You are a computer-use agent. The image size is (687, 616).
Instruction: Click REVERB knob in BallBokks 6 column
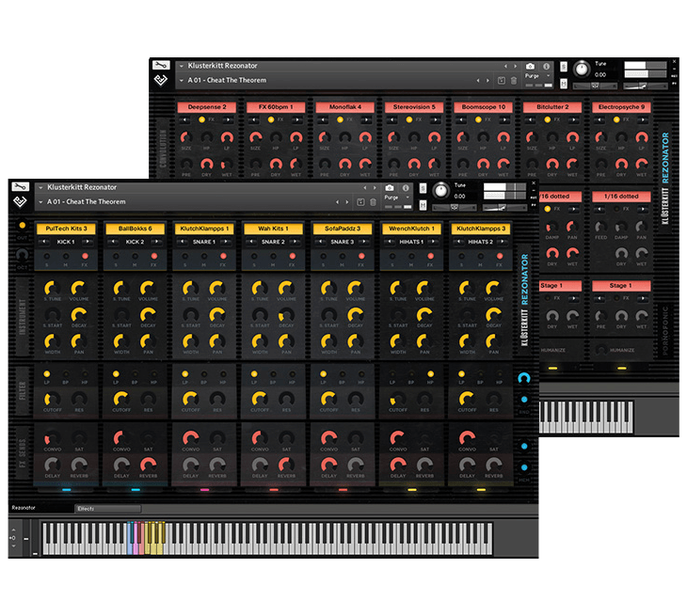[x=148, y=465]
